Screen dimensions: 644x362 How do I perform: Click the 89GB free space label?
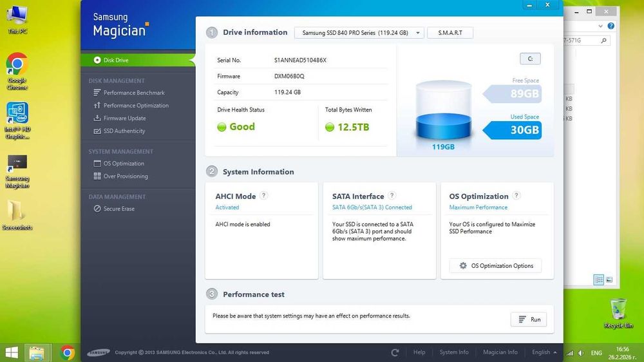click(x=513, y=93)
